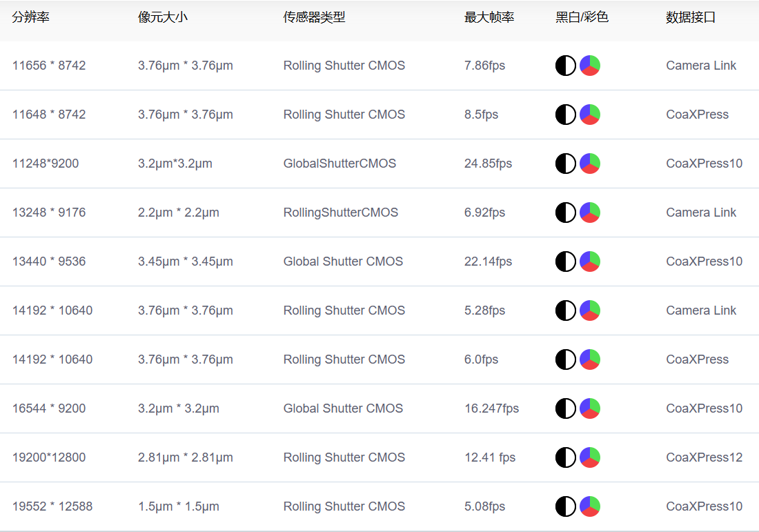This screenshot has width=759, height=532.
Task: Click color icon in 19200*12800 row
Action: pyautogui.click(x=590, y=457)
